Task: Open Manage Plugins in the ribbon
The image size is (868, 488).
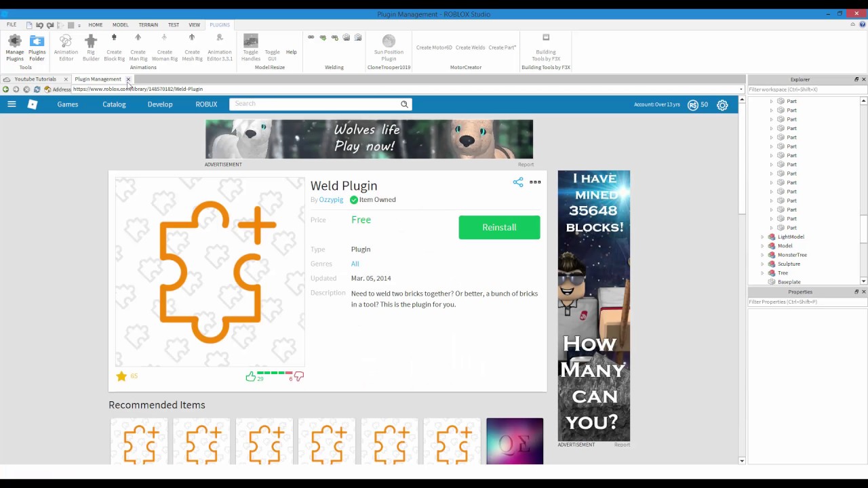Action: 15,48
